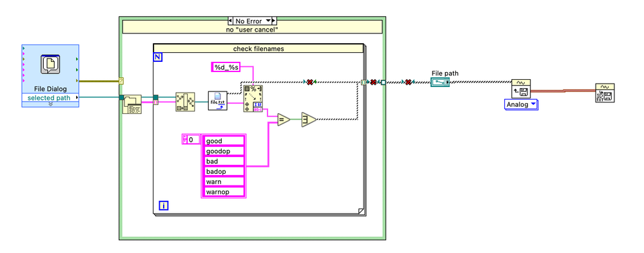
Task: Select the Equal comparison function
Action: (x=284, y=119)
